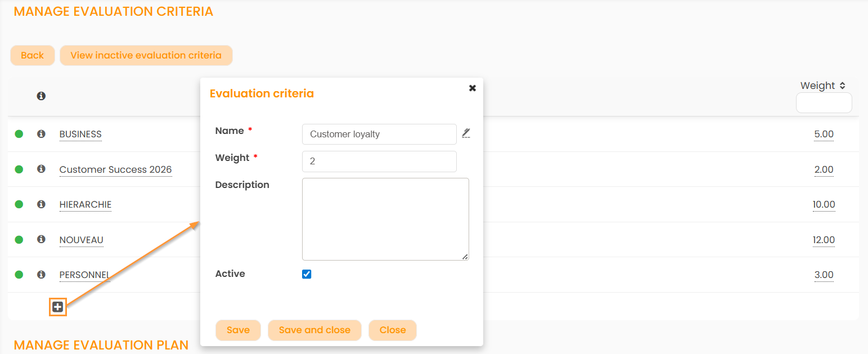The width and height of the screenshot is (868, 354).
Task: Click the plus icon to add criteria
Action: [57, 307]
